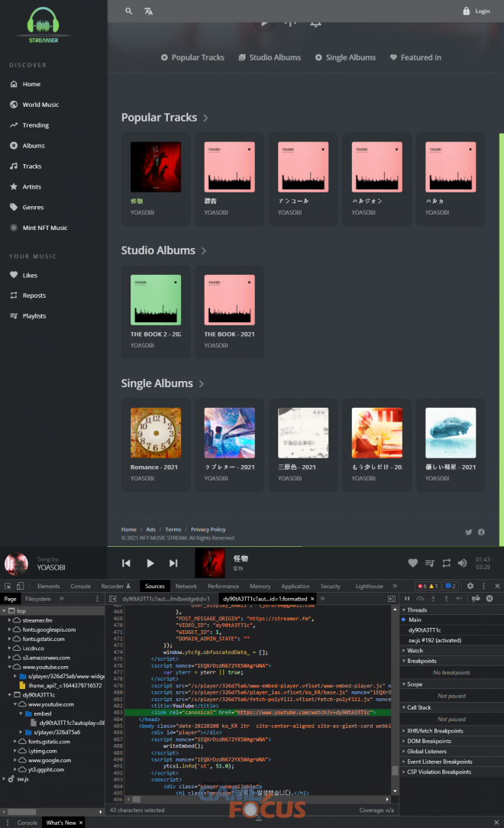Image resolution: width=504 pixels, height=828 pixels.
Task: Switch to DevTools Application panel
Action: tap(296, 586)
